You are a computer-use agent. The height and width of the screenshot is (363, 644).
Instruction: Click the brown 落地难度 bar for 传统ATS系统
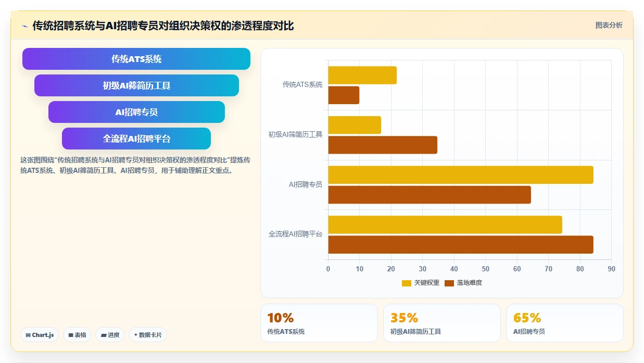click(x=344, y=95)
